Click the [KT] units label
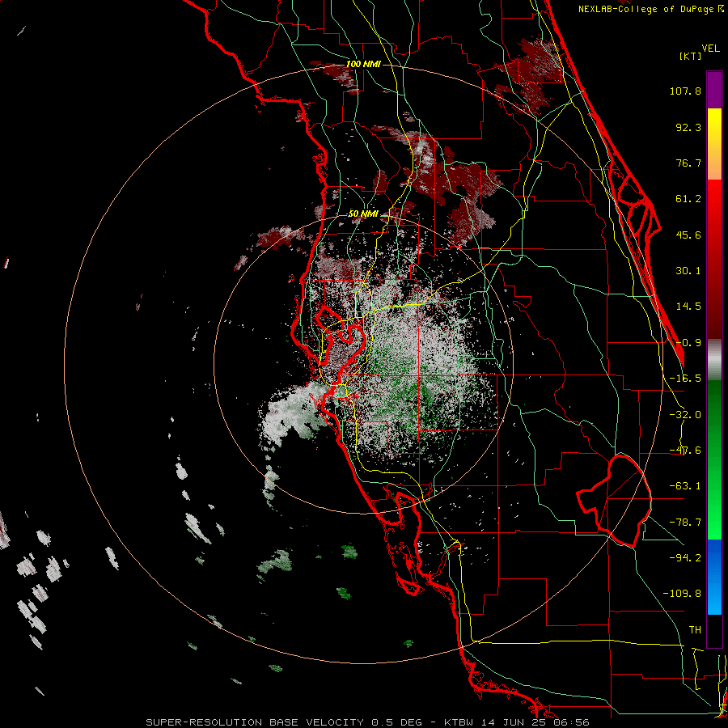The height and width of the screenshot is (728, 728). click(x=691, y=56)
